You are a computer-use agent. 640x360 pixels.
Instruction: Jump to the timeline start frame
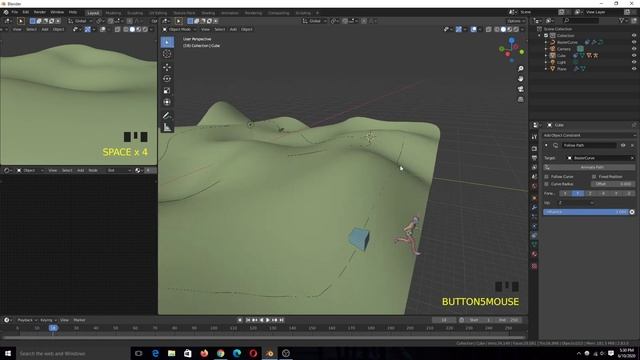(x=248, y=320)
